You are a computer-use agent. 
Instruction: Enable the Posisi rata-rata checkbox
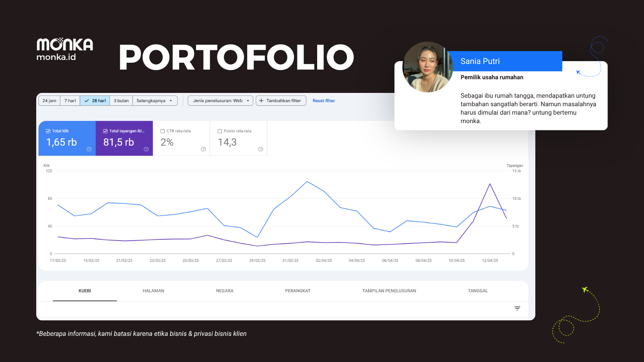(x=220, y=131)
